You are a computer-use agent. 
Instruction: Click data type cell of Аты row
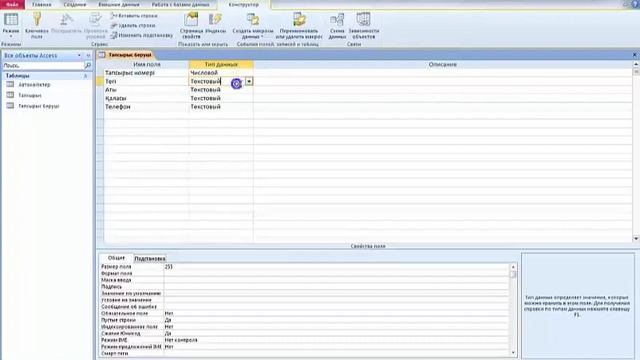221,90
